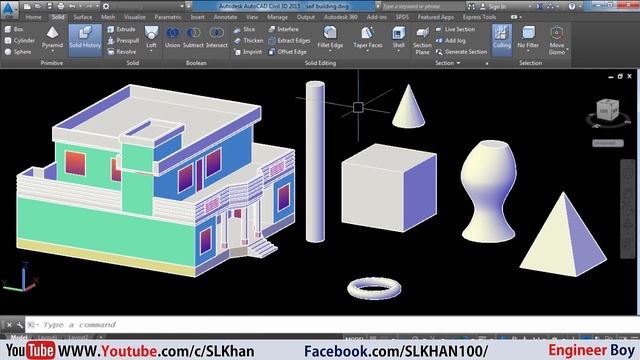Open the Shell dropdown arrow
This screenshot has width=640, height=360.
tap(398, 51)
